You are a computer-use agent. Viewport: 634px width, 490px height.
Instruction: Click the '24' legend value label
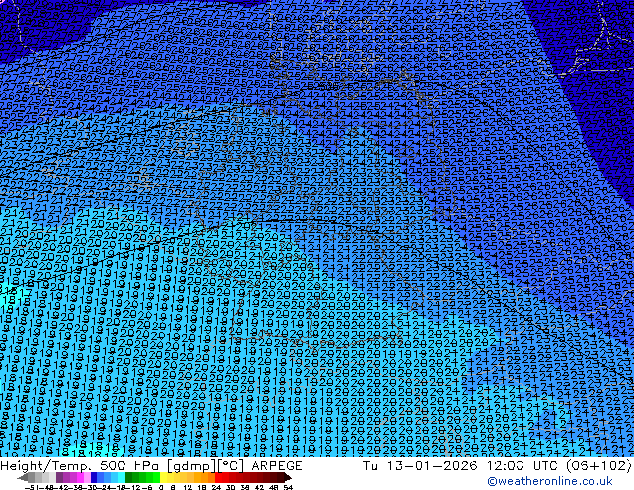tap(216, 487)
